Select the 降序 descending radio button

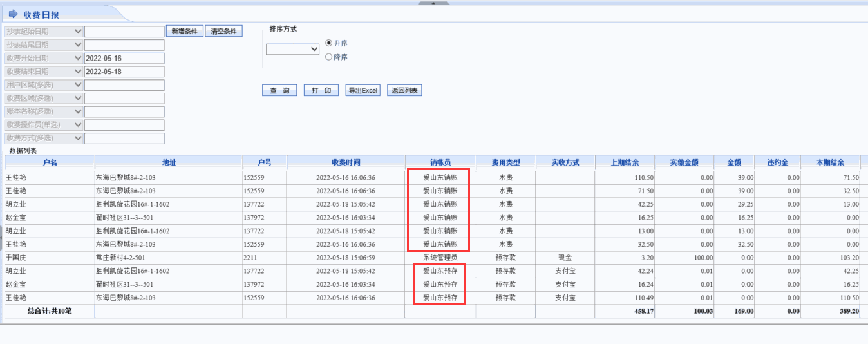(x=329, y=57)
